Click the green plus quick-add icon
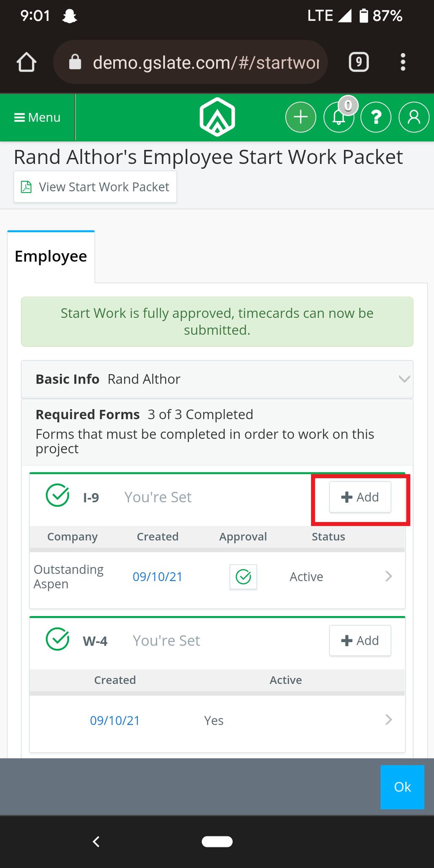The height and width of the screenshot is (868, 434). point(300,116)
